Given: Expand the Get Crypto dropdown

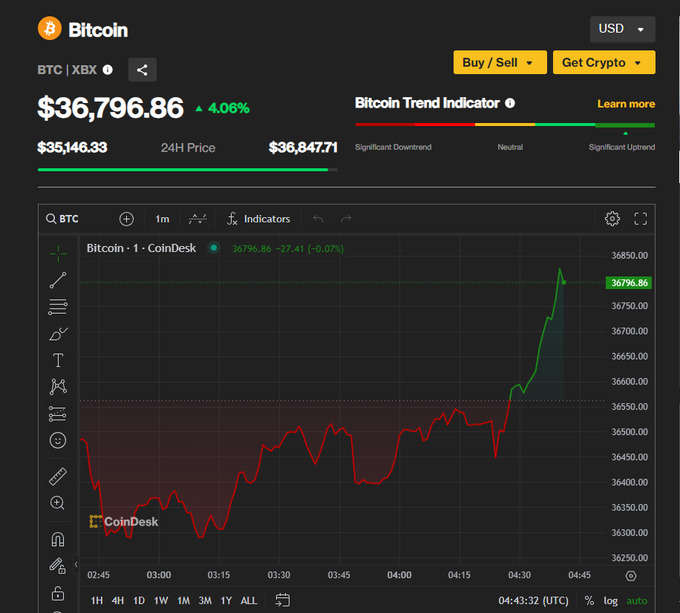Looking at the screenshot, I should pyautogui.click(x=603, y=62).
